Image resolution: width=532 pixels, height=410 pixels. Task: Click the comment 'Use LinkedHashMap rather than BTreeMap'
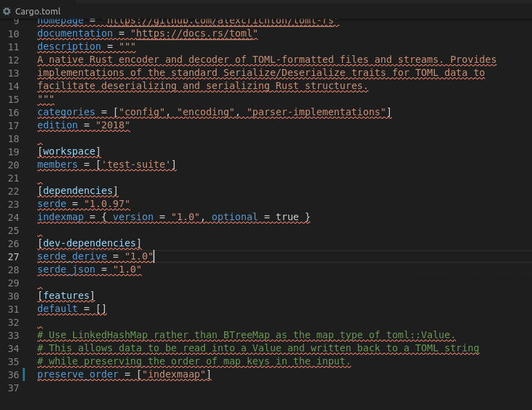[159, 335]
